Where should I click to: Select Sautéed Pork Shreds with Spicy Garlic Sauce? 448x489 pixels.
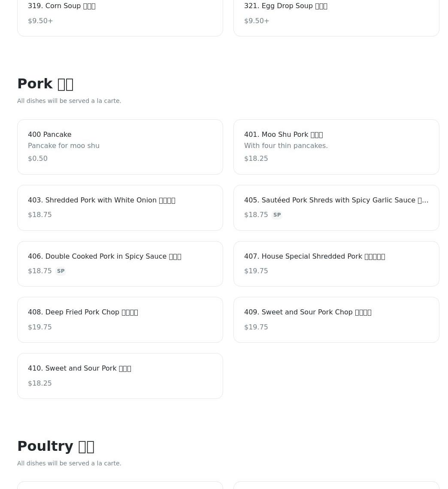(x=336, y=208)
